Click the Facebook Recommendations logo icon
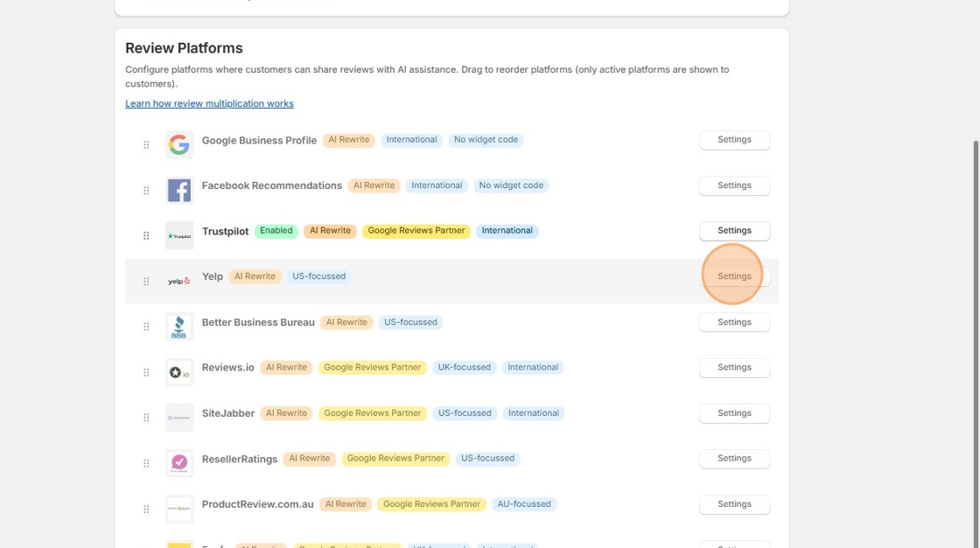980x548 pixels. point(179,190)
